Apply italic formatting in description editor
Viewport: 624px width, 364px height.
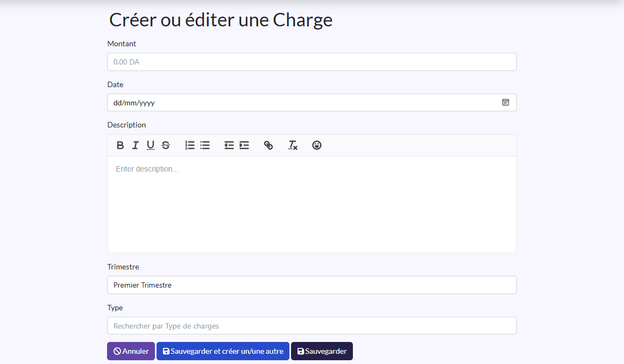pos(136,145)
